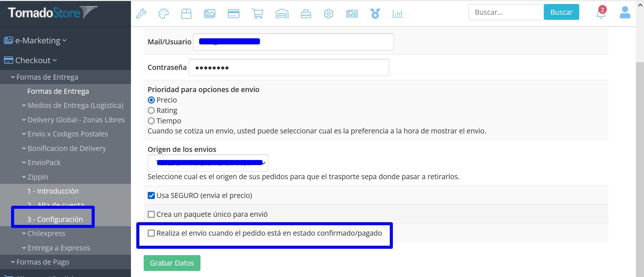Viewport: 644px width, 277px height.
Task: Expand Entrega a Expresos submenu
Action: [x=56, y=248]
